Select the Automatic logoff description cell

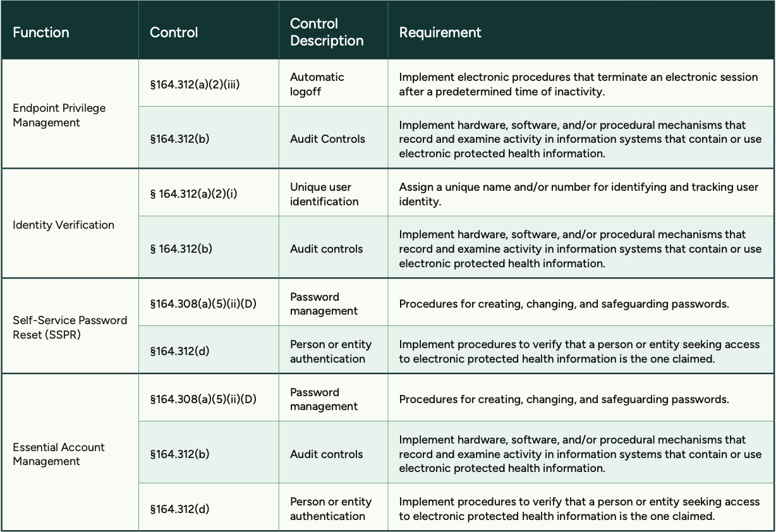pyautogui.click(x=317, y=84)
